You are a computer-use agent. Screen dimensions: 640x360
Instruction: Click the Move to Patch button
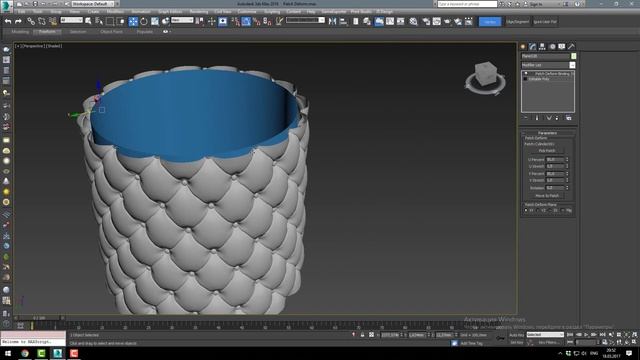547,196
